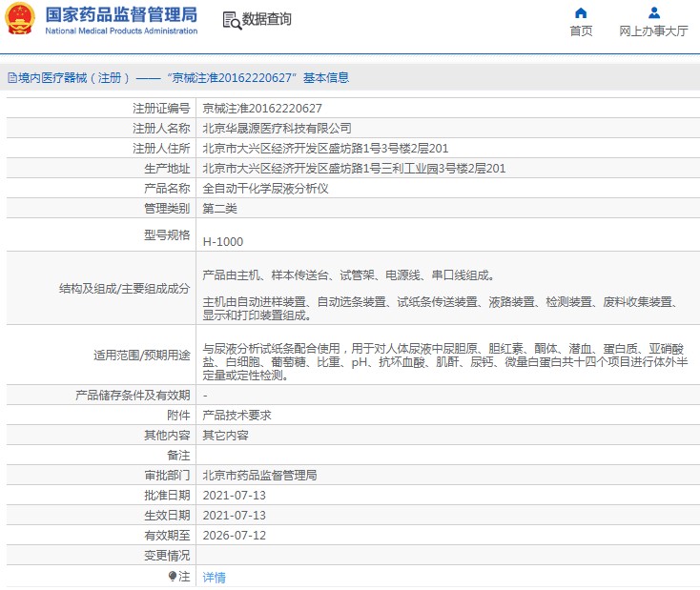Screen dimensions: 700x590
Task: Open the 网上办事大厅 menu item
Action: point(653,31)
